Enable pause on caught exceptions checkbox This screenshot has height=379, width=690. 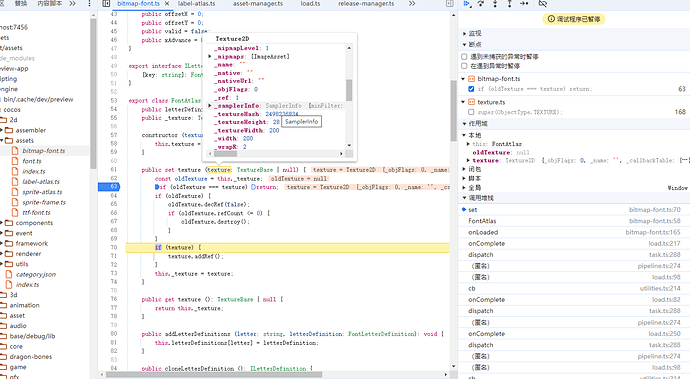[x=464, y=66]
